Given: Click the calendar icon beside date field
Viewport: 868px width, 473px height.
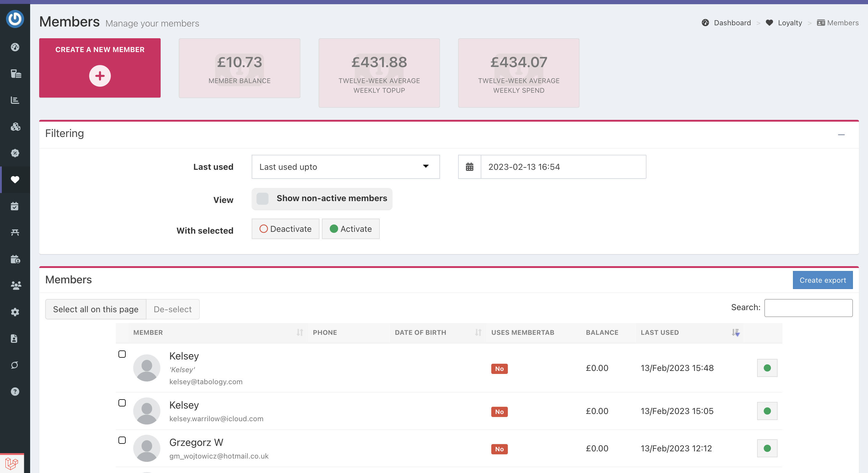Looking at the screenshot, I should (x=469, y=167).
